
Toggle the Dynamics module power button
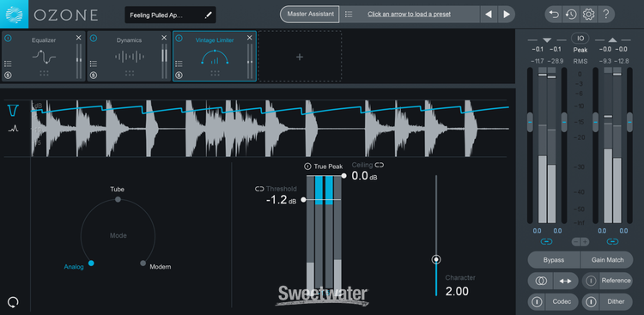pos(94,38)
